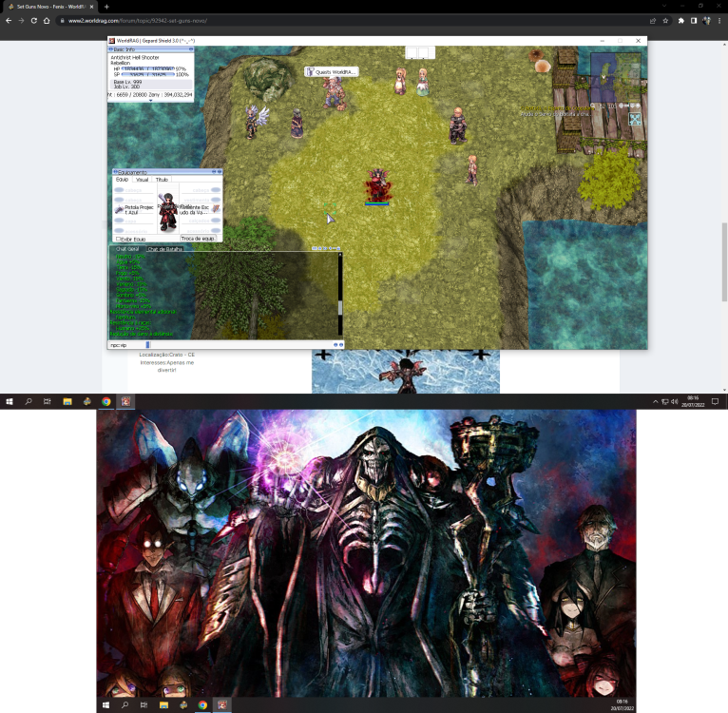Click Localização: Crato - CE text
The height and width of the screenshot is (713, 728).
(166, 355)
